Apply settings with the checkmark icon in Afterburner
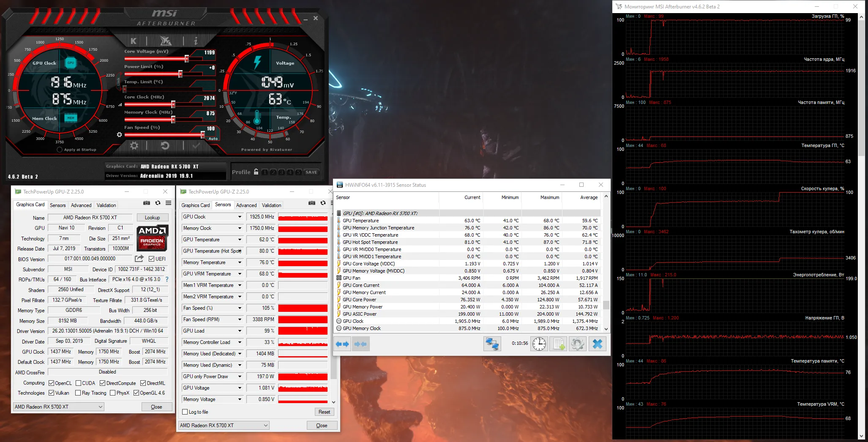This screenshot has height=442, width=868. pyautogui.click(x=196, y=146)
